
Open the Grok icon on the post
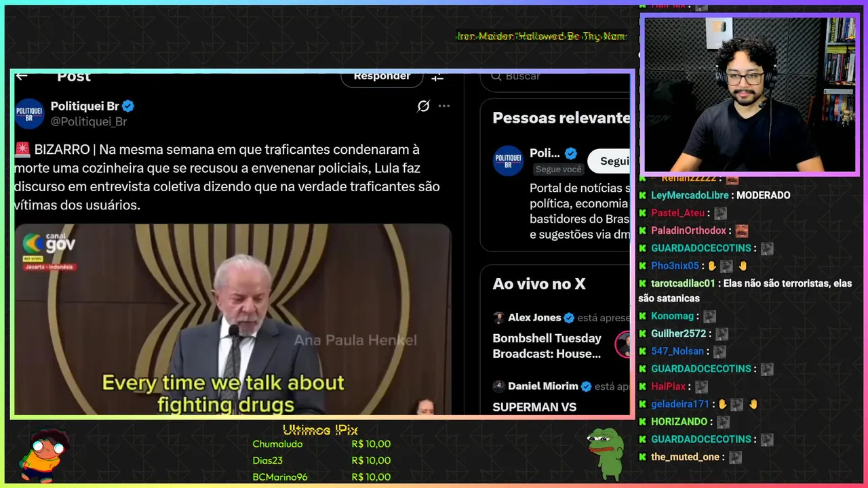pyautogui.click(x=423, y=106)
